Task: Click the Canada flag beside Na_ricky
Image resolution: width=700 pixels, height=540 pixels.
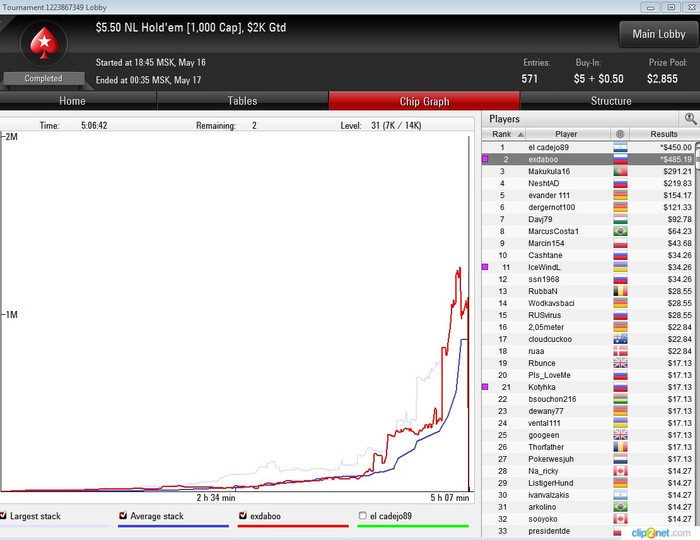Action: 621,471
